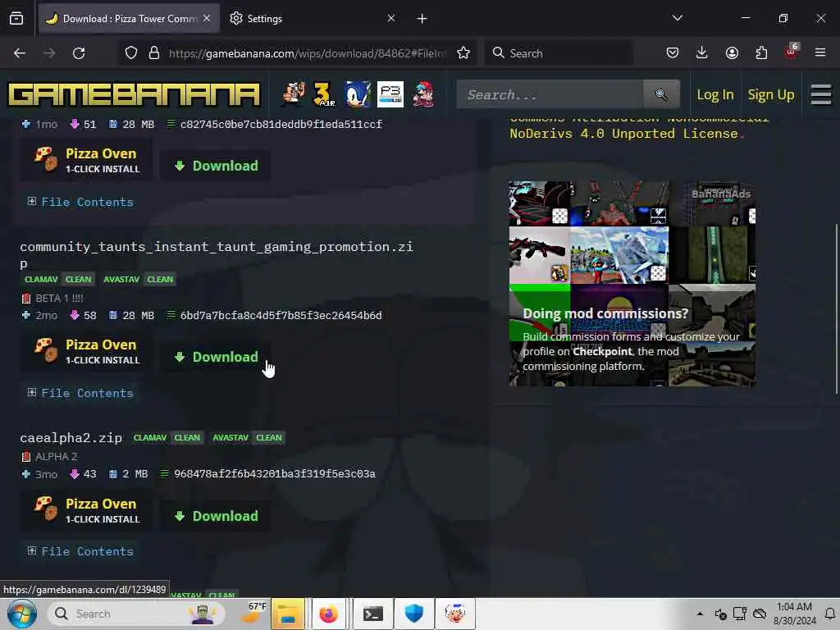
Task: Open the Sonic head game icon
Action: pyautogui.click(x=358, y=94)
